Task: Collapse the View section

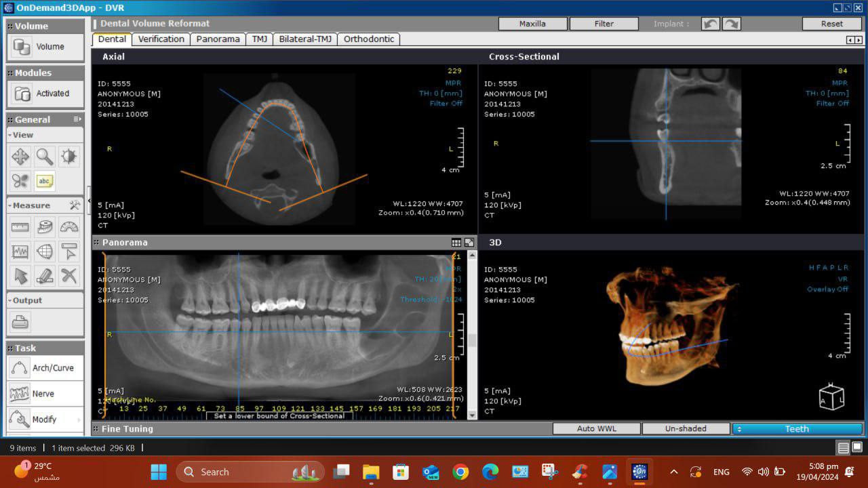Action: 10,135
